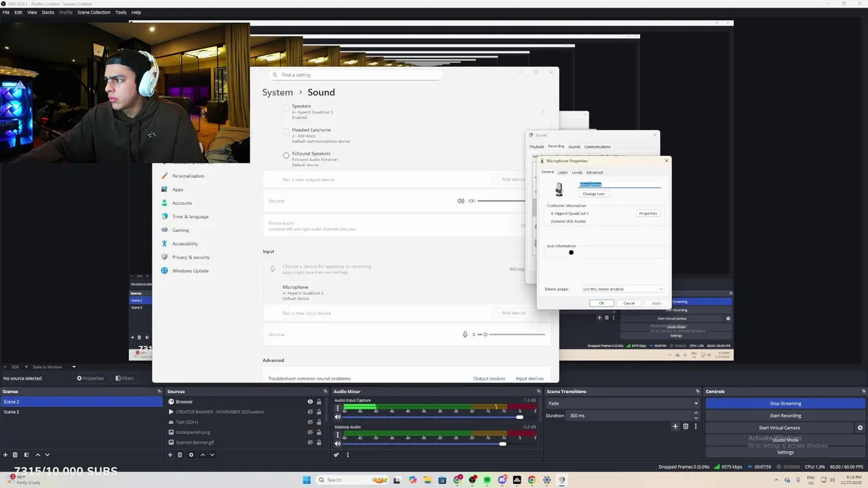
Task: Pop out the Audio Mixer dock icon
Action: 540,391
